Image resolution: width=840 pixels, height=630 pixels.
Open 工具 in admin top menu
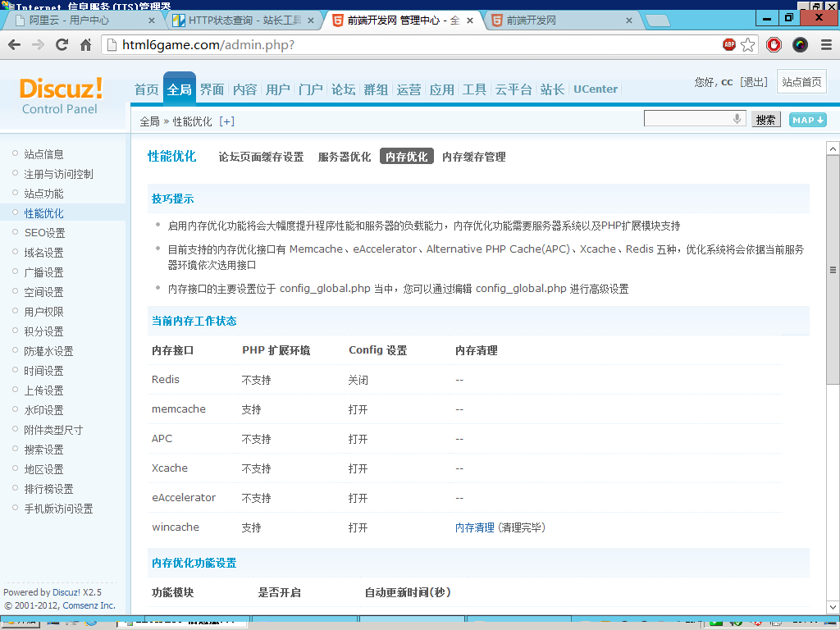(x=475, y=89)
